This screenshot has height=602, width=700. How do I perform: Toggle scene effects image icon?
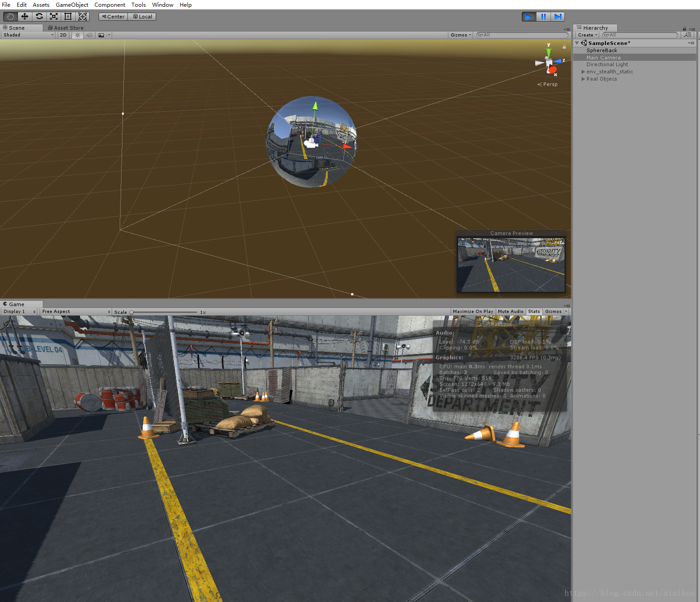coord(101,35)
